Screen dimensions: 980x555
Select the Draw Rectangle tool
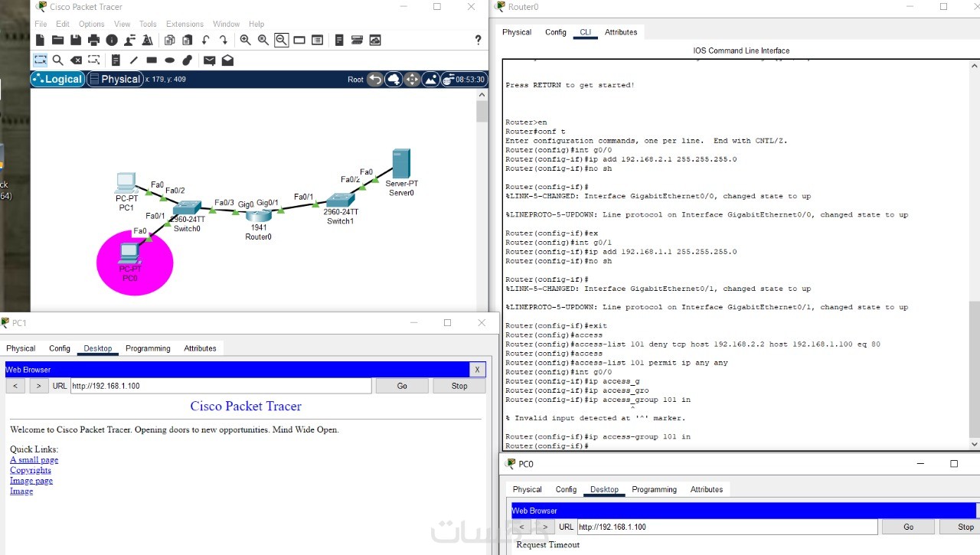coord(152,60)
